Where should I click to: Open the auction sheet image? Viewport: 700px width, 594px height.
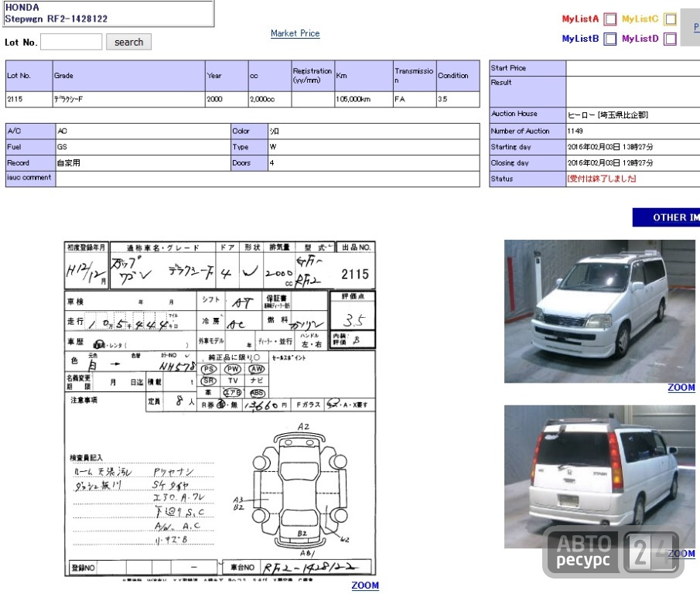click(x=220, y=410)
